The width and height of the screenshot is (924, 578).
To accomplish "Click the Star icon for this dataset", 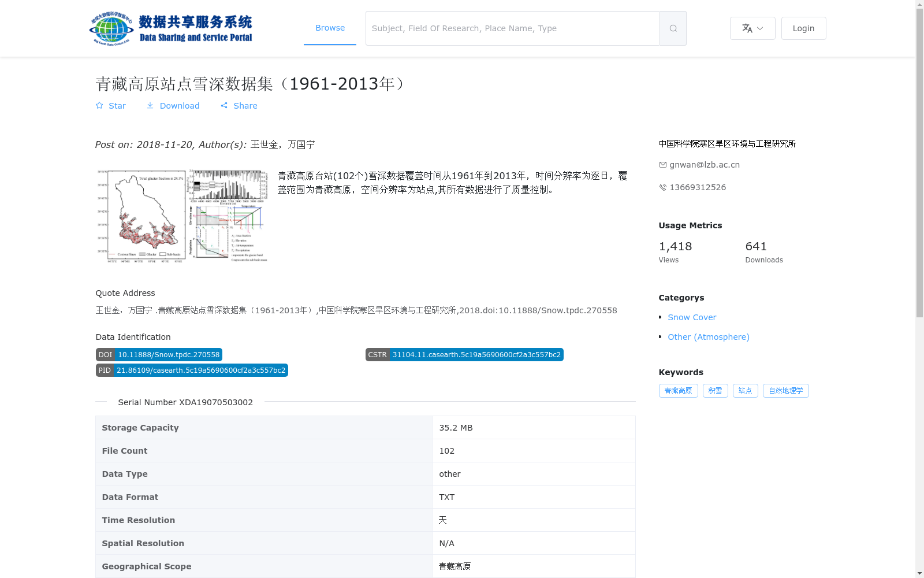I will coord(99,106).
